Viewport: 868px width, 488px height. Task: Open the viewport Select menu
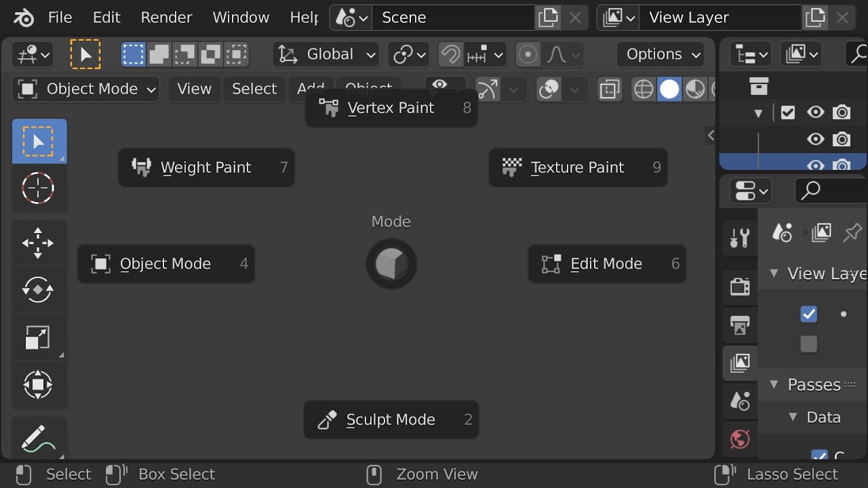(x=254, y=89)
